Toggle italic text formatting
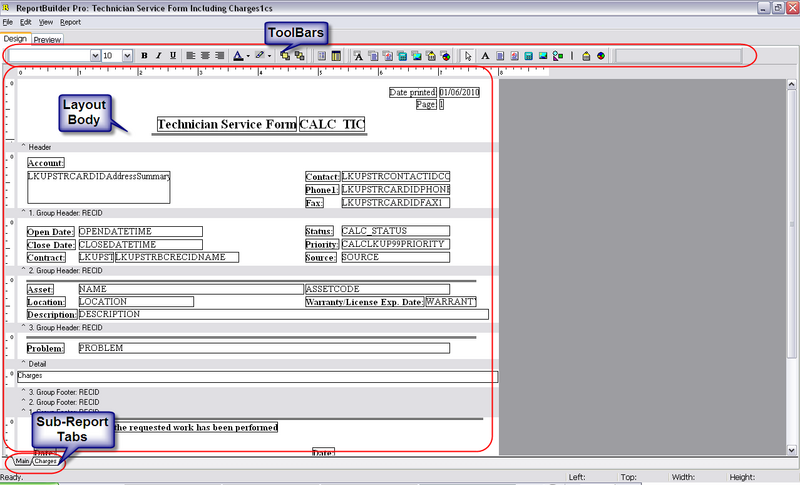Screen dimensions: 800x485 [x=158, y=56]
